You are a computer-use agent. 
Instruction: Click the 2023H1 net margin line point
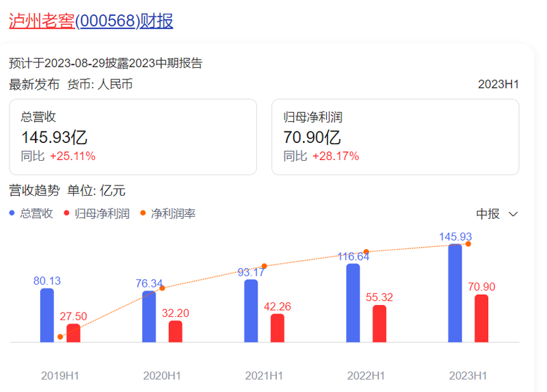coord(468,244)
